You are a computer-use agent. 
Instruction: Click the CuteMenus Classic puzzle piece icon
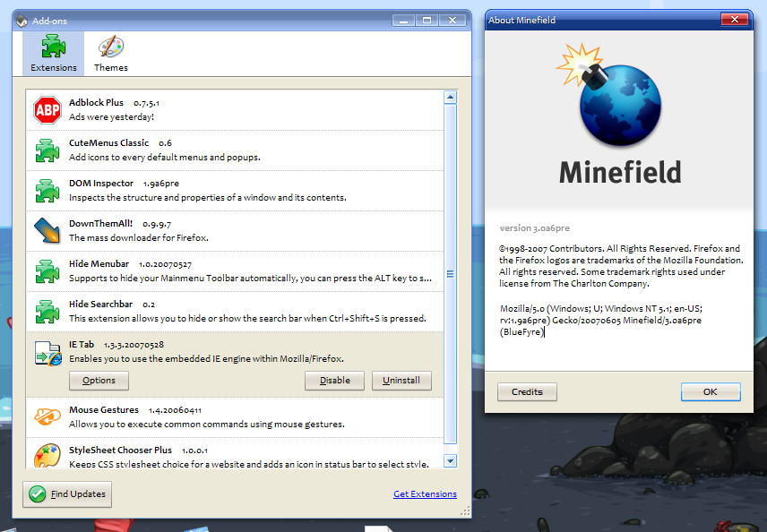click(47, 150)
